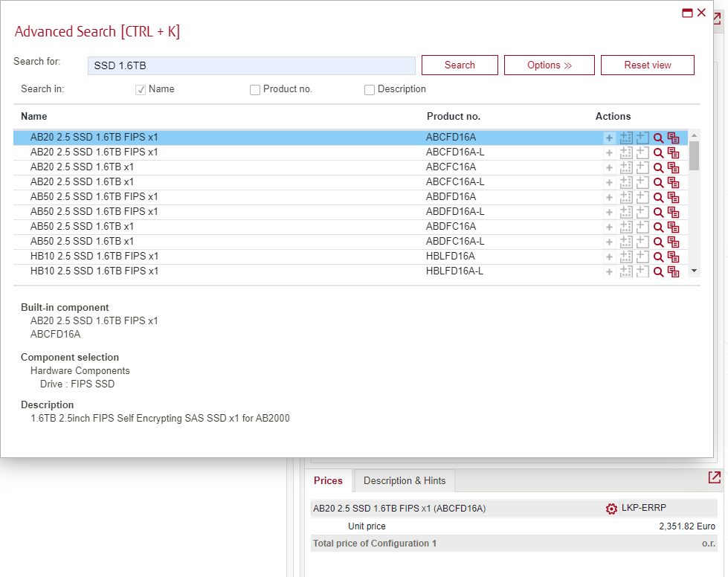Click red double-window icon in ABDFC16A-L row
This screenshot has height=577, width=728.
click(673, 242)
